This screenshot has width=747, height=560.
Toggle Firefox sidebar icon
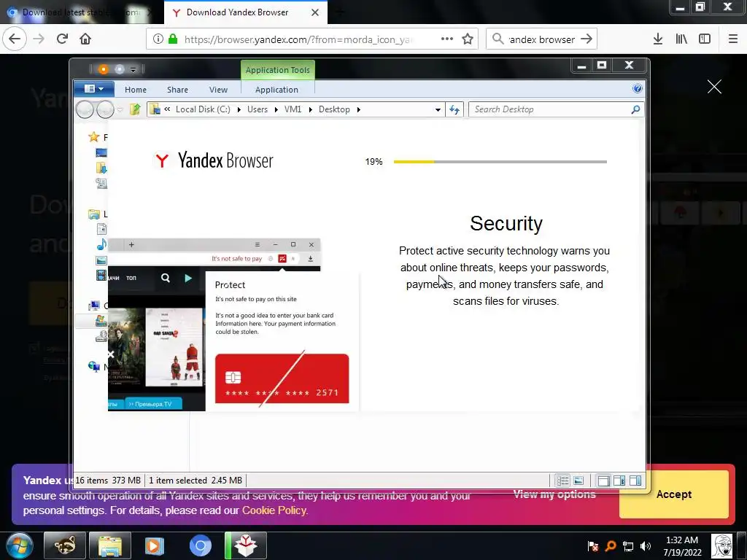pos(705,39)
